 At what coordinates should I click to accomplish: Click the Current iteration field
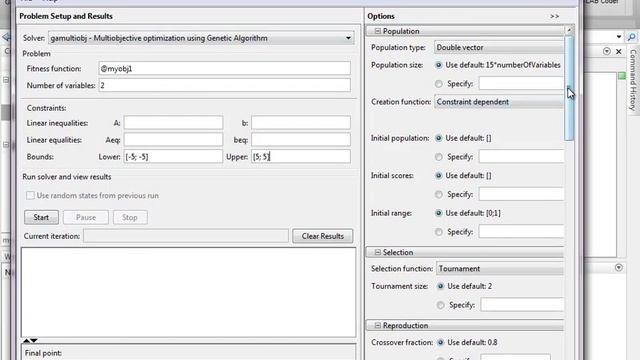(x=186, y=236)
